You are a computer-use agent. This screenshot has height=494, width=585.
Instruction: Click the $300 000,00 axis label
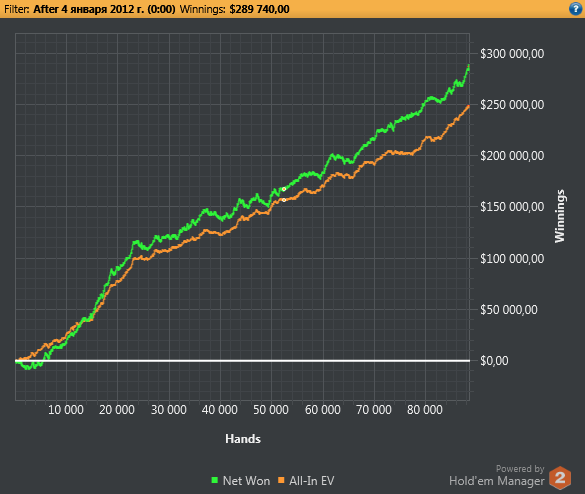coord(512,54)
